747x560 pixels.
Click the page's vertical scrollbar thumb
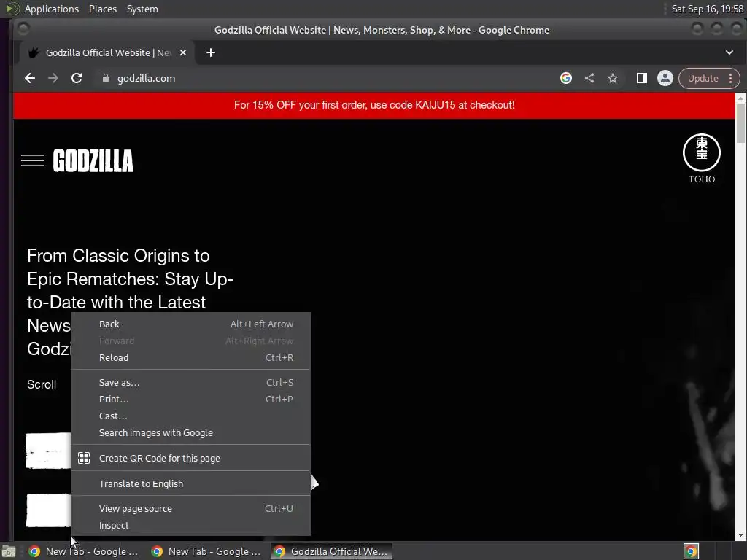point(740,122)
